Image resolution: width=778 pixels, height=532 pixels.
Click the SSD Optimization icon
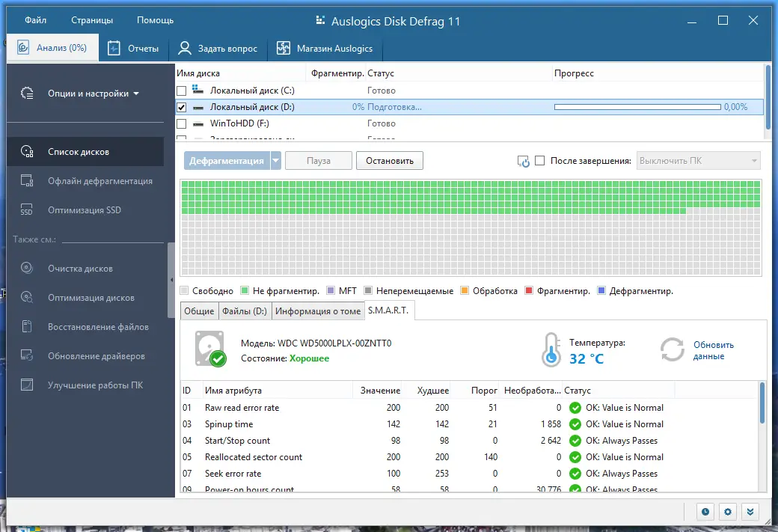pos(27,210)
